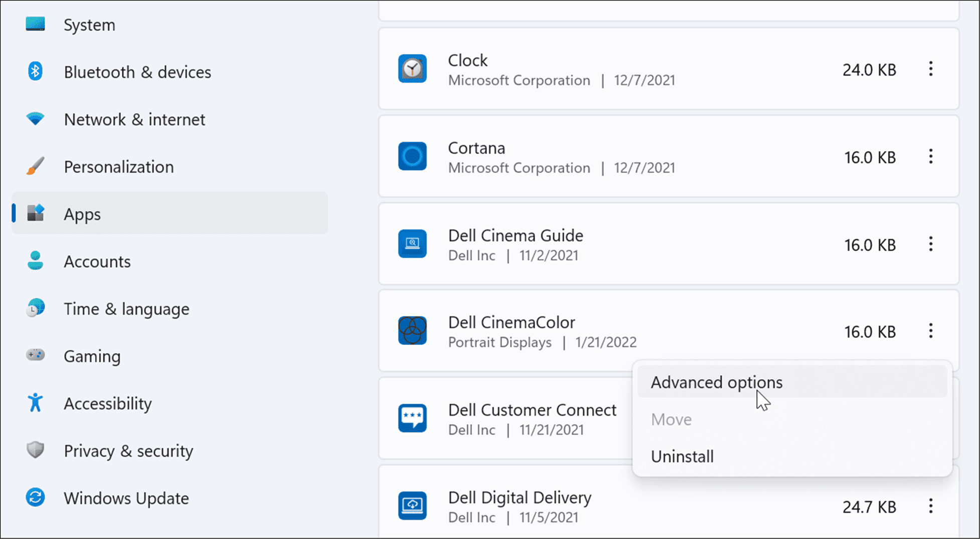Click the Windows Update icon

point(35,497)
